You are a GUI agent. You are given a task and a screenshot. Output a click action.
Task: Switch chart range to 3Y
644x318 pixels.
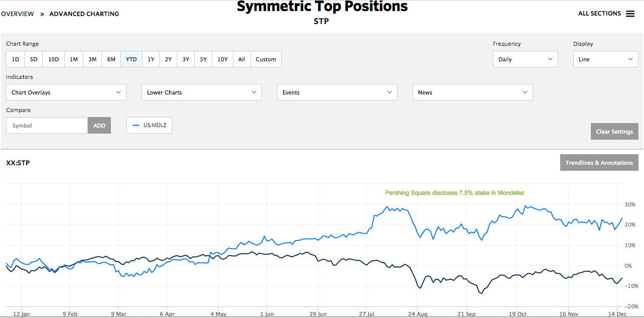click(x=186, y=59)
